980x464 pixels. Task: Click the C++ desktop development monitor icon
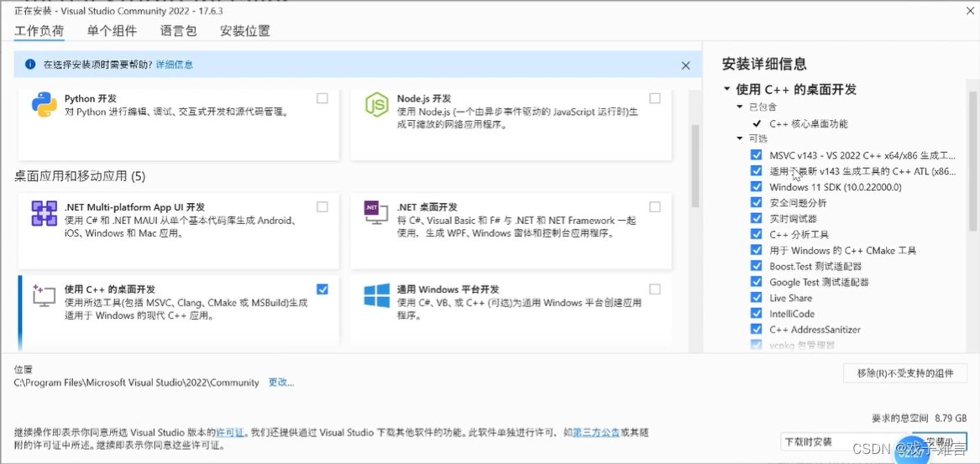pyautogui.click(x=45, y=296)
